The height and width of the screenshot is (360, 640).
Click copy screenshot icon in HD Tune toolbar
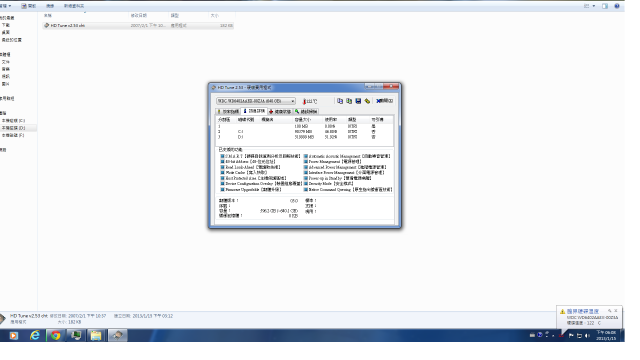(x=349, y=101)
